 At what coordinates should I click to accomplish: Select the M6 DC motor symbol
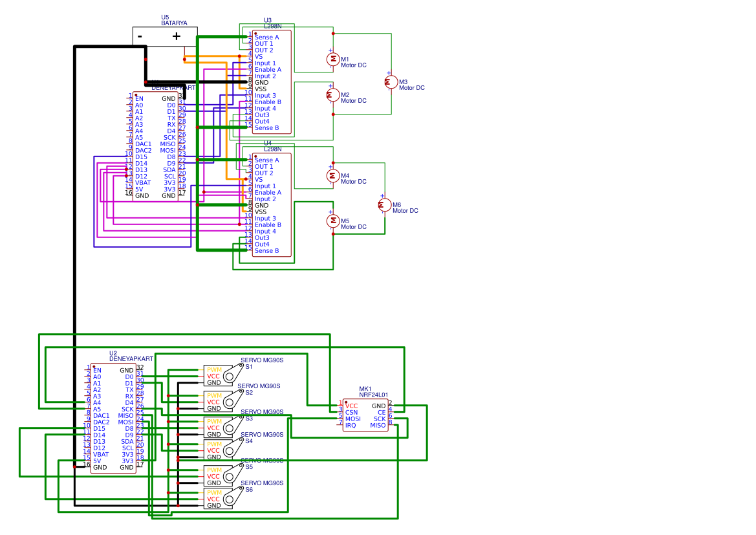[x=384, y=205]
